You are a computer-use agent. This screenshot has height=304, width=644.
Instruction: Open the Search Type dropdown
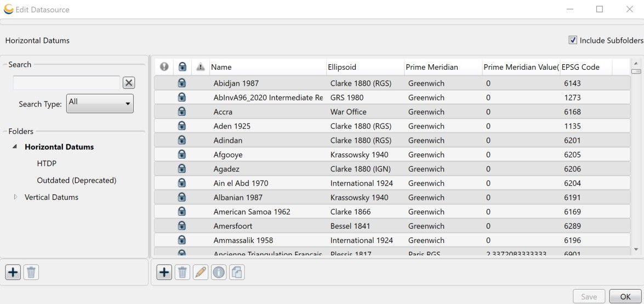100,103
